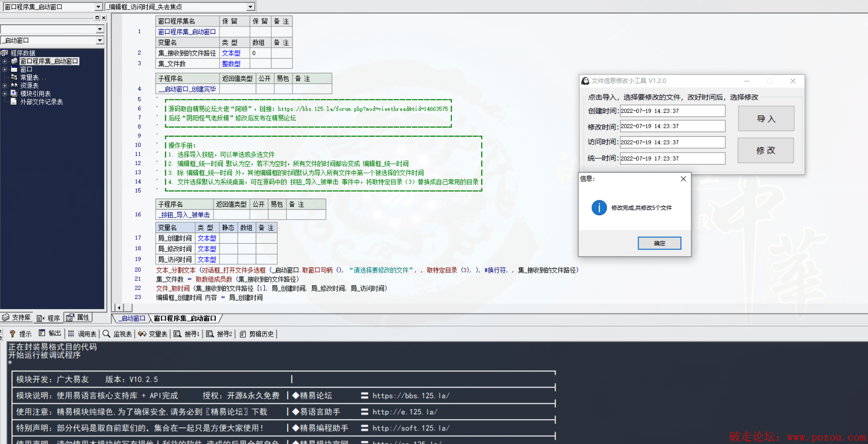868x444 pixels.
Task: Click the 资源表 icon in tree
Action: coord(14,85)
